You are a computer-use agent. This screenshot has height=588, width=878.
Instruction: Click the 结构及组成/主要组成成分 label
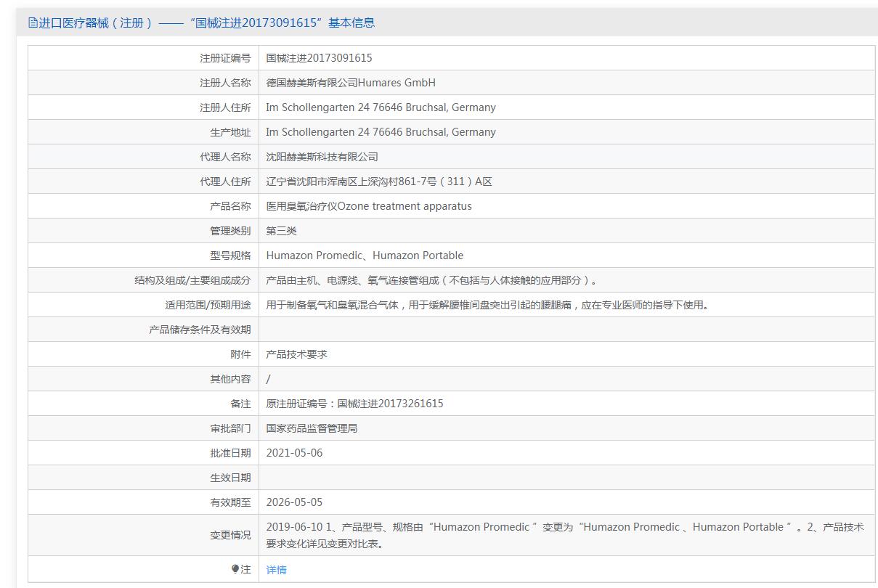(x=192, y=280)
